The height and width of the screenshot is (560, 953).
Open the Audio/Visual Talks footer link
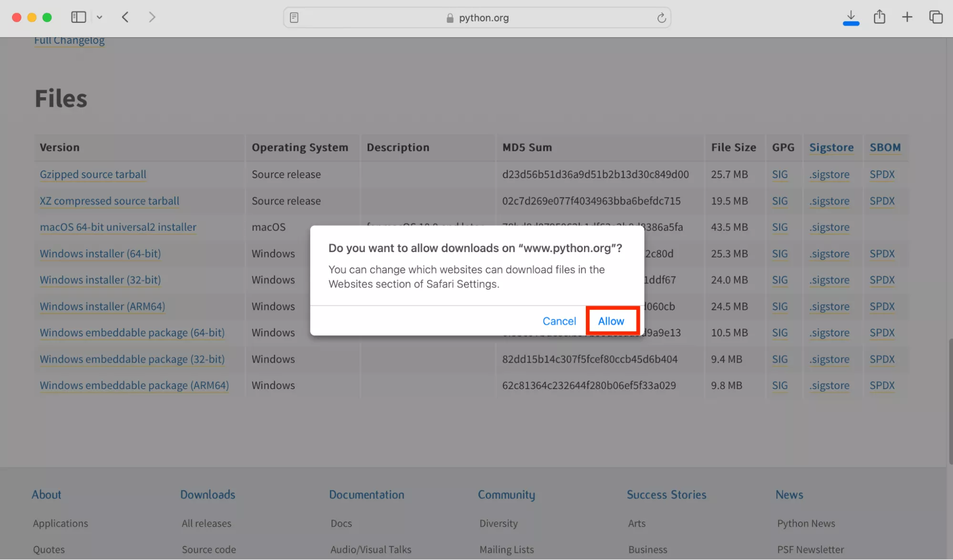coord(371,550)
